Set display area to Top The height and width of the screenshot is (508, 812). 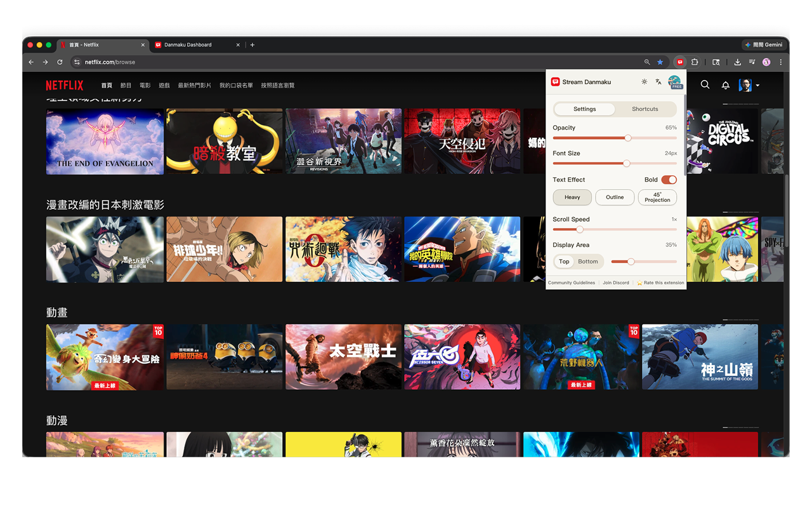564,262
